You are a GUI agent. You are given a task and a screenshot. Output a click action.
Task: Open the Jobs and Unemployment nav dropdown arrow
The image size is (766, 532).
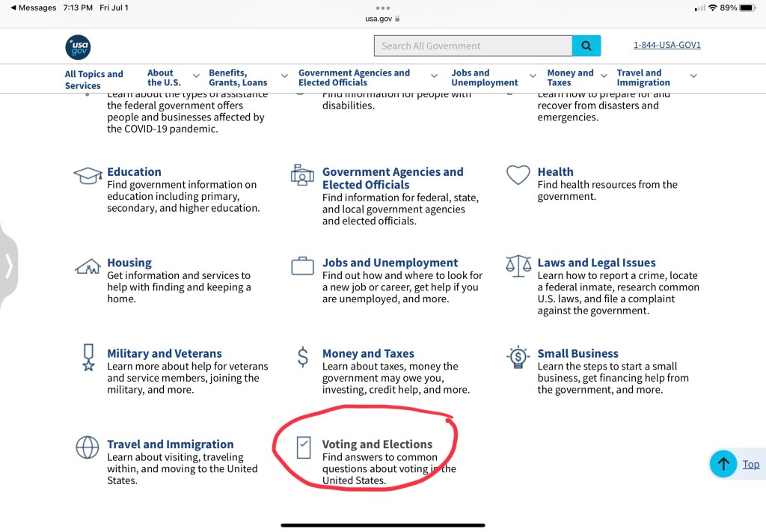pos(533,76)
